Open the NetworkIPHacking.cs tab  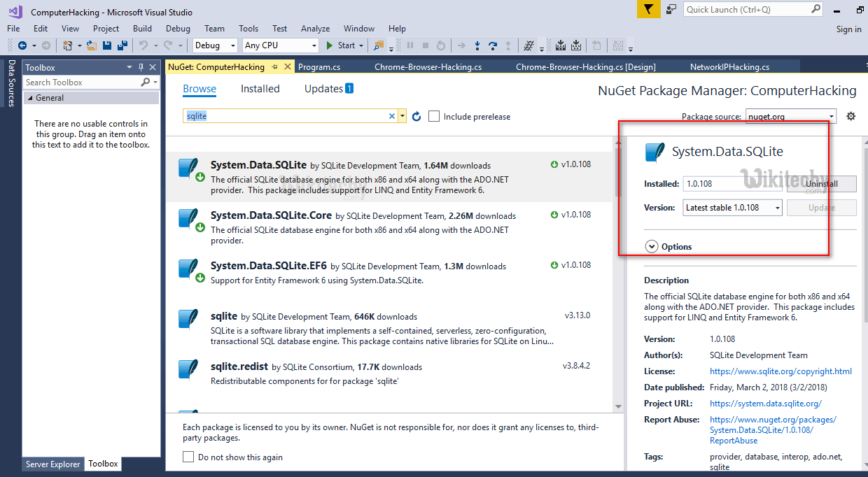(729, 67)
